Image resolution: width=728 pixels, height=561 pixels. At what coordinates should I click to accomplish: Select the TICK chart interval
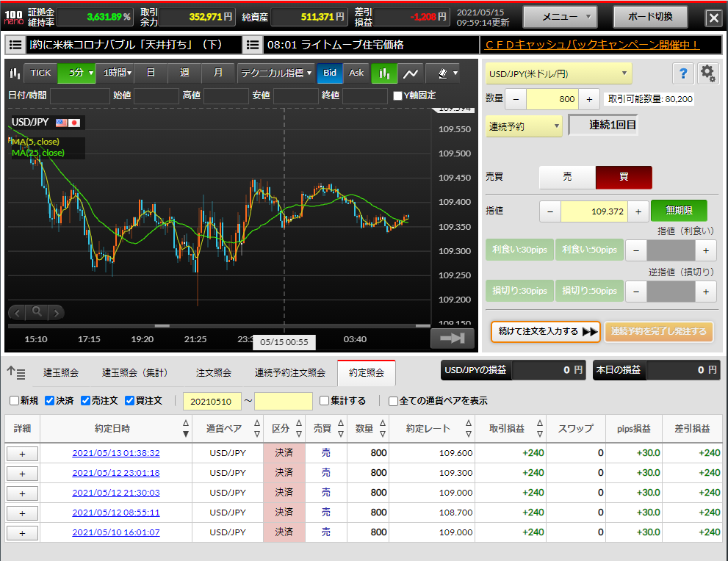(40, 73)
